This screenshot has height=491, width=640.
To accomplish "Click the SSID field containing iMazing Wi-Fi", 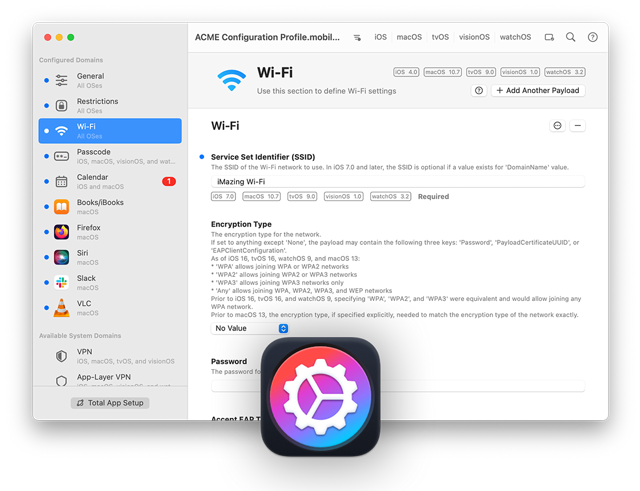I will (x=398, y=182).
